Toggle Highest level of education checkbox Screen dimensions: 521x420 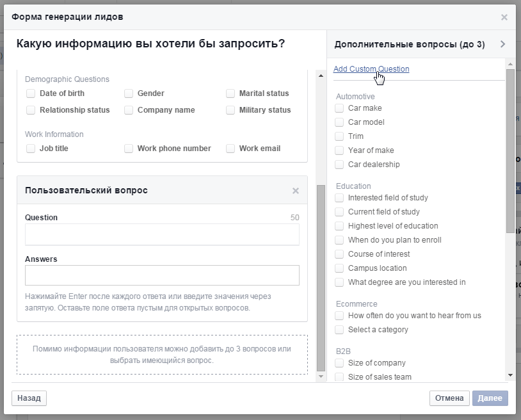point(339,226)
